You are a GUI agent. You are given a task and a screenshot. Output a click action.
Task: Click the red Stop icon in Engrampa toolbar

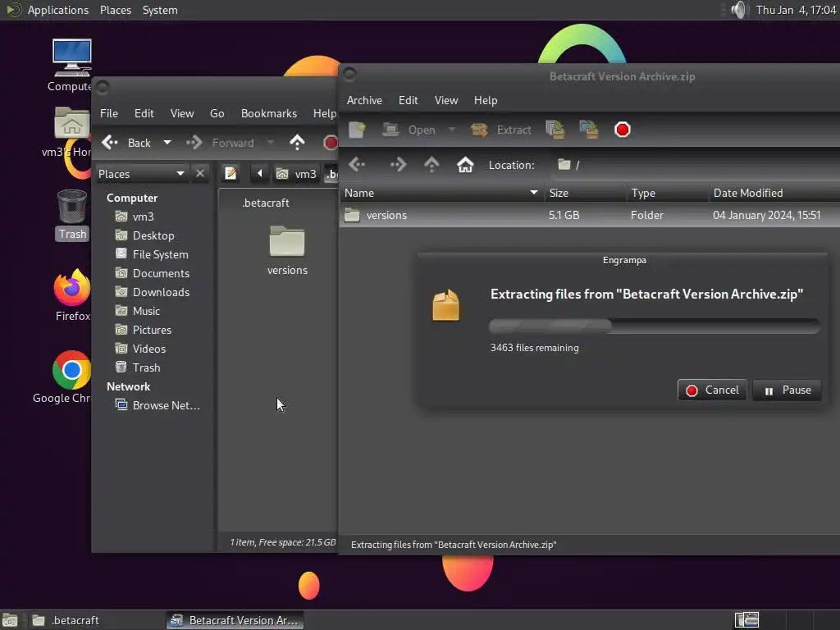622,130
